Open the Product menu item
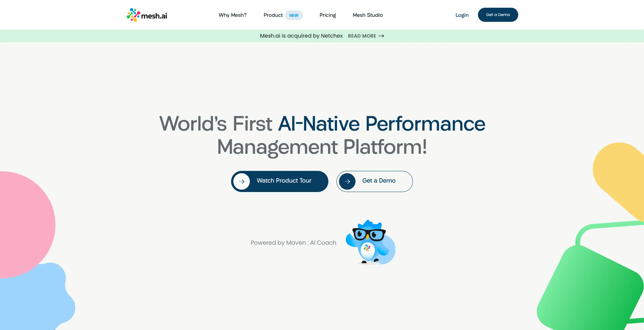 pos(273,15)
